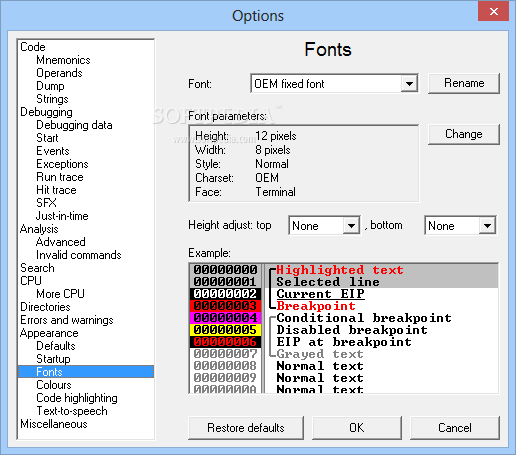The height and width of the screenshot is (455, 516).
Task: Select Analysis category
Action: (x=39, y=229)
